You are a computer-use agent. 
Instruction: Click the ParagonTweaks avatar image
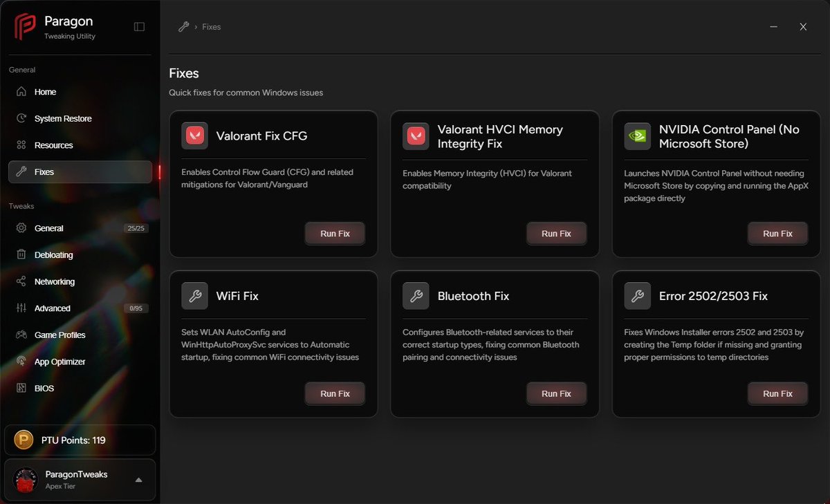pyautogui.click(x=26, y=480)
